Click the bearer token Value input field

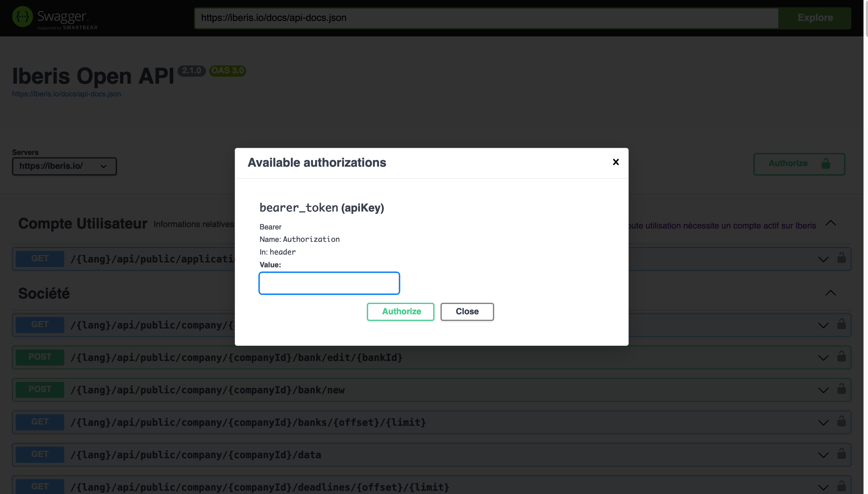[x=329, y=283]
